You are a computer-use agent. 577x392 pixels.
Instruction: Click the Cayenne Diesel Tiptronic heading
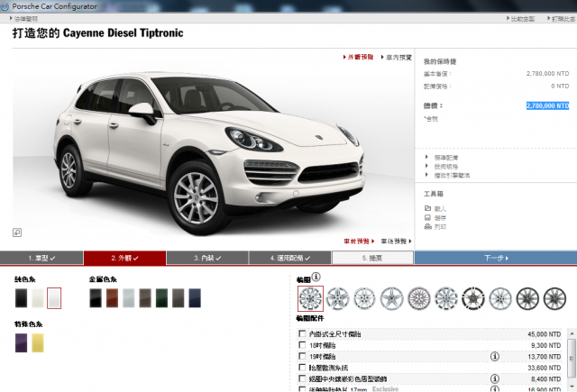pos(123,33)
